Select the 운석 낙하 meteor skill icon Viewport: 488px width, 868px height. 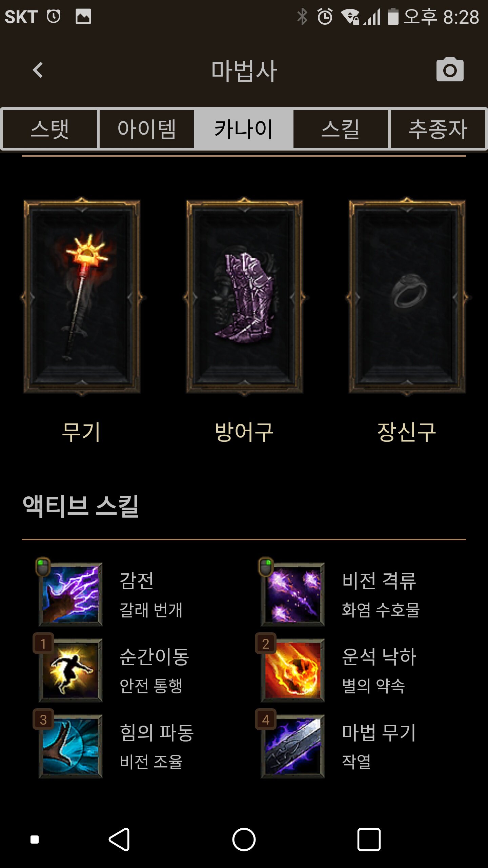(293, 670)
